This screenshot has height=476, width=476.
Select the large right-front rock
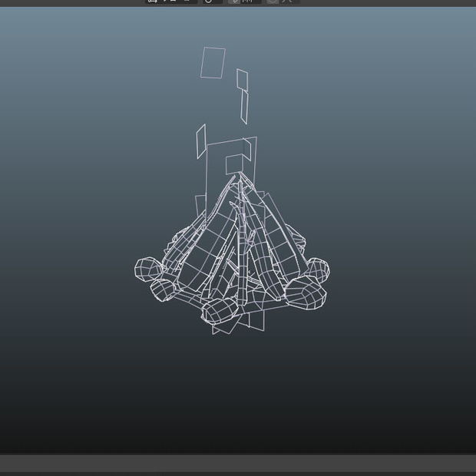pos(306,293)
